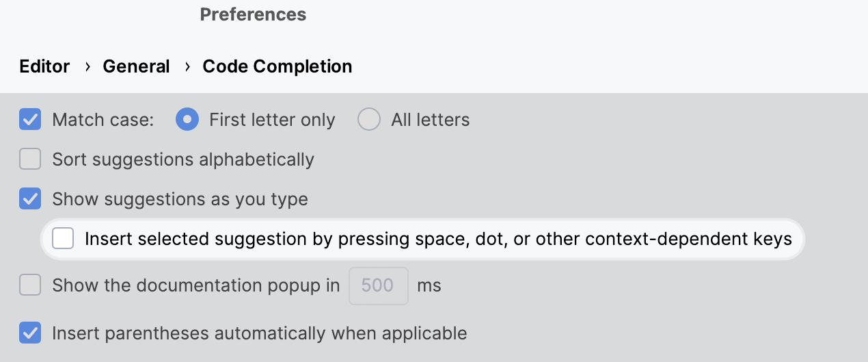This screenshot has height=362, width=868.
Task: Click the "Show the documentation popup in" label
Action: (x=196, y=285)
